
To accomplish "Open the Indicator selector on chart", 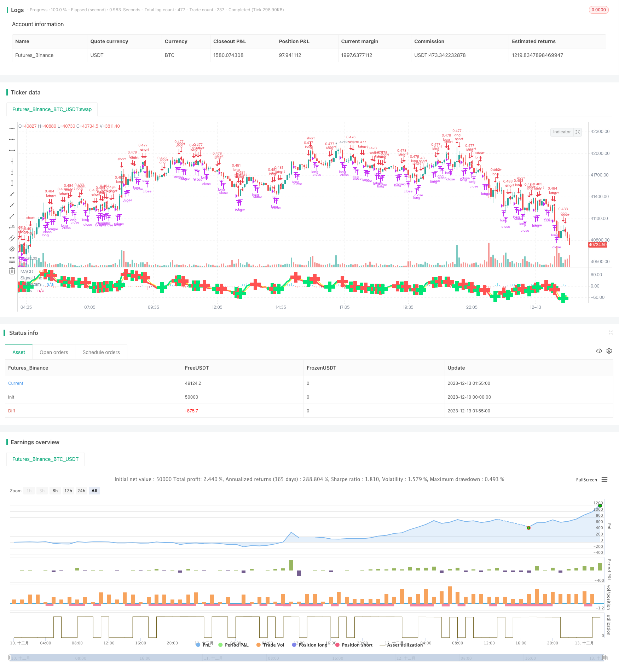I will (x=562, y=132).
